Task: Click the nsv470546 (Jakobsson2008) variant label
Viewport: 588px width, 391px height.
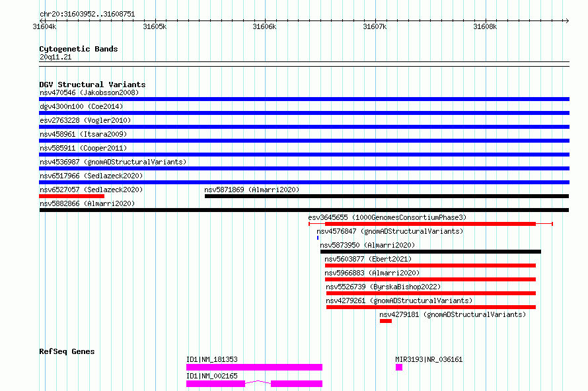Action: point(89,92)
